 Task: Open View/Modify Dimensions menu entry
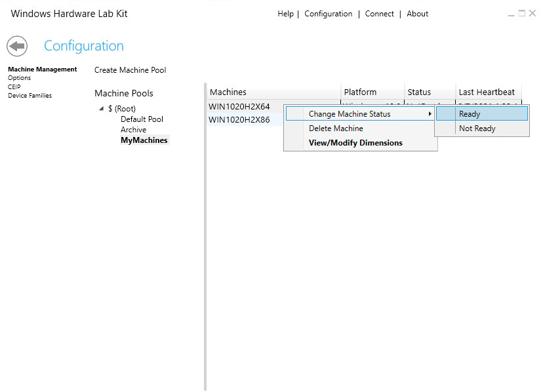(360, 143)
